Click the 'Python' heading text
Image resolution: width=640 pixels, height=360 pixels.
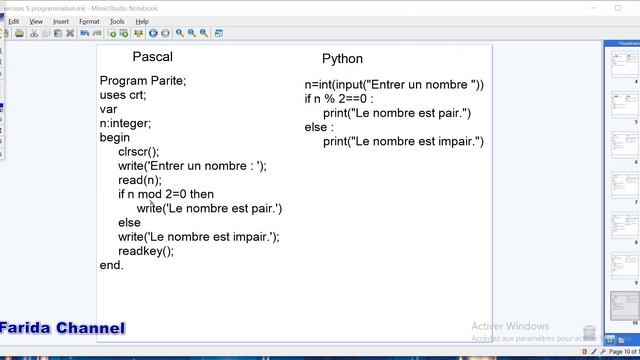pyautogui.click(x=342, y=59)
